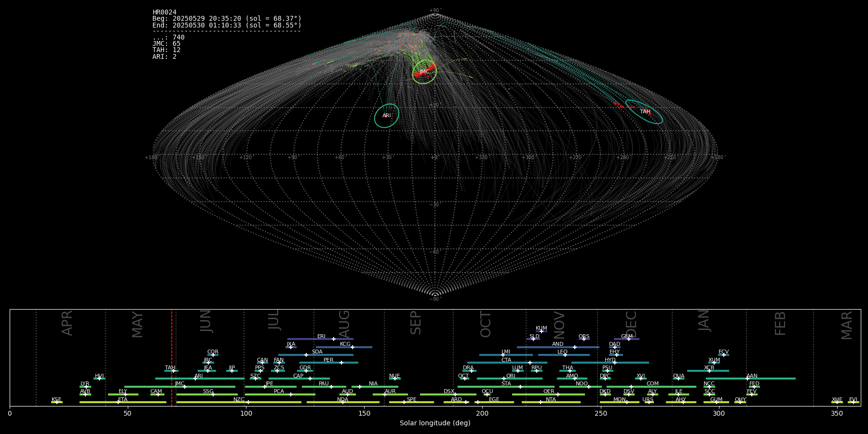Click the 'JMC: 65' count line
Image resolution: width=868 pixels, height=434 pixels.
pos(166,44)
